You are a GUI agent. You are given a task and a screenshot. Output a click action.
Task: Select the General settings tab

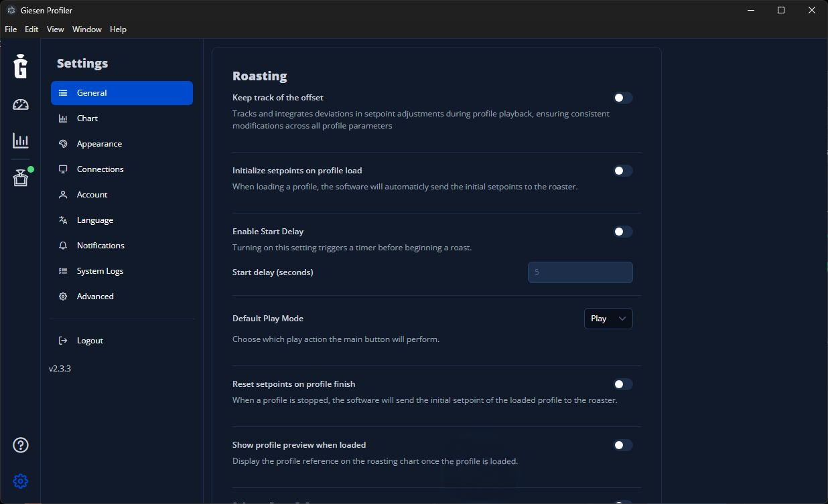point(122,93)
